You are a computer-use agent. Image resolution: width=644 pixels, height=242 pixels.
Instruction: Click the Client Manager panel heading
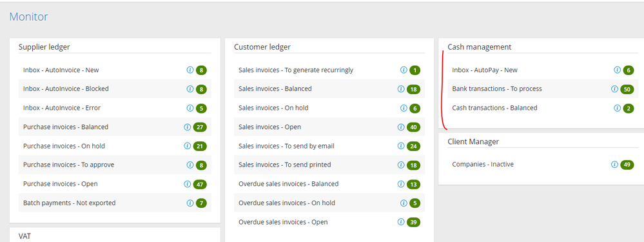click(x=473, y=141)
